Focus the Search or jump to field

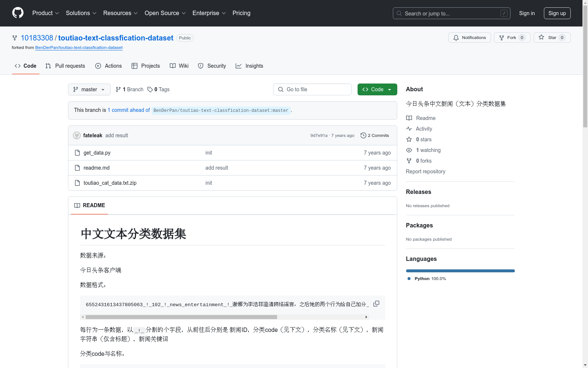(452, 13)
